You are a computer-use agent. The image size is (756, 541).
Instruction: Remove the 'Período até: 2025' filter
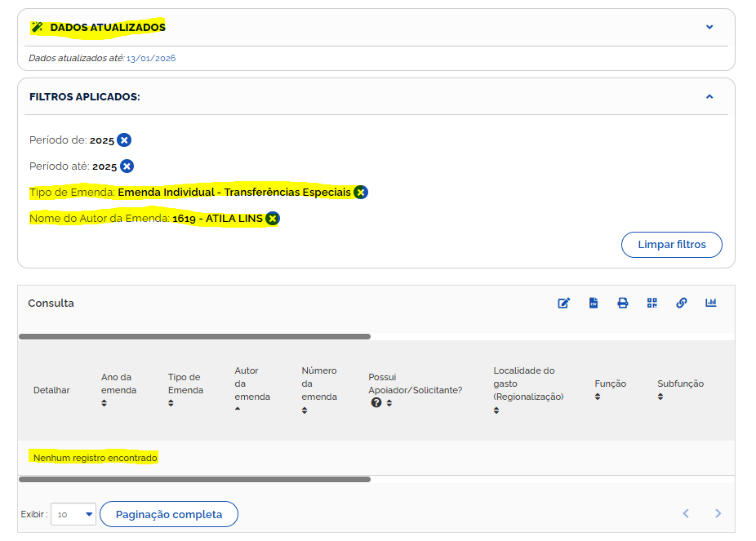coord(127,166)
